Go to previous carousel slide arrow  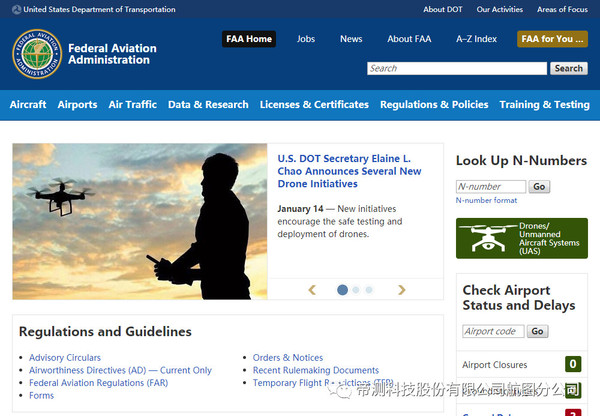[312, 290]
